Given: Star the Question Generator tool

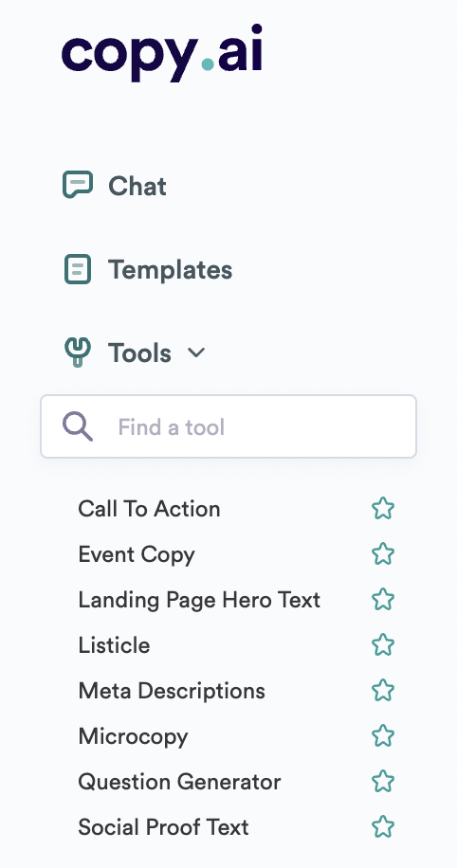Looking at the screenshot, I should pyautogui.click(x=383, y=782).
